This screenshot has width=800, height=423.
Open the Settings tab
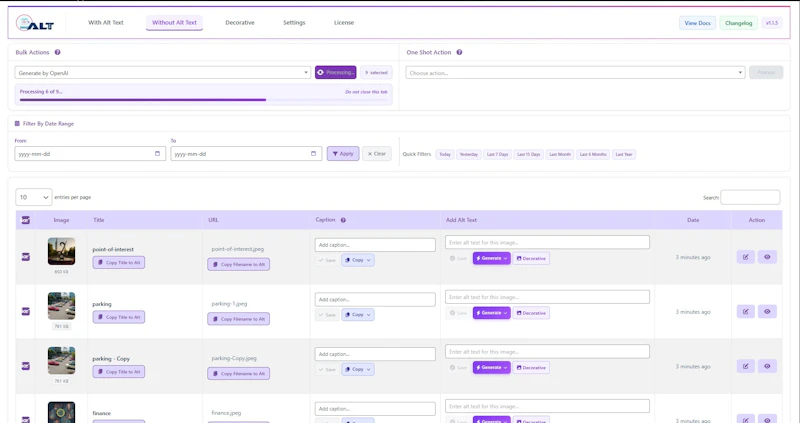click(294, 22)
